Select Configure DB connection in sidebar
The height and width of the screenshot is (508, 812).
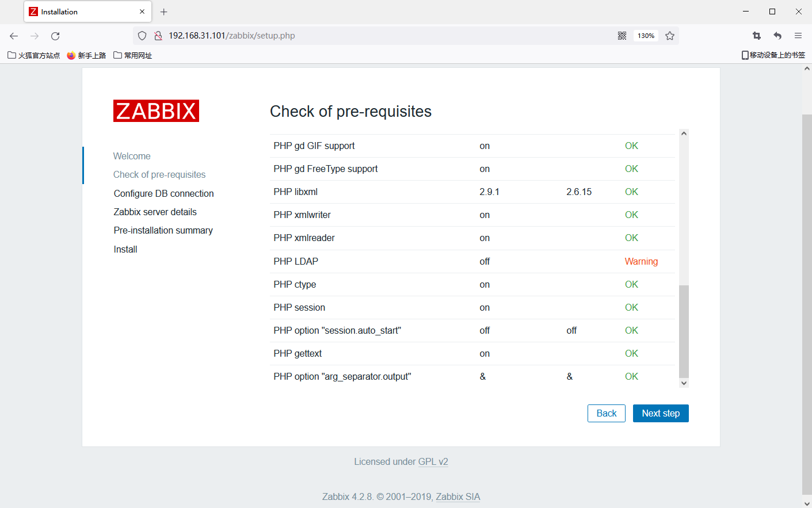click(163, 193)
